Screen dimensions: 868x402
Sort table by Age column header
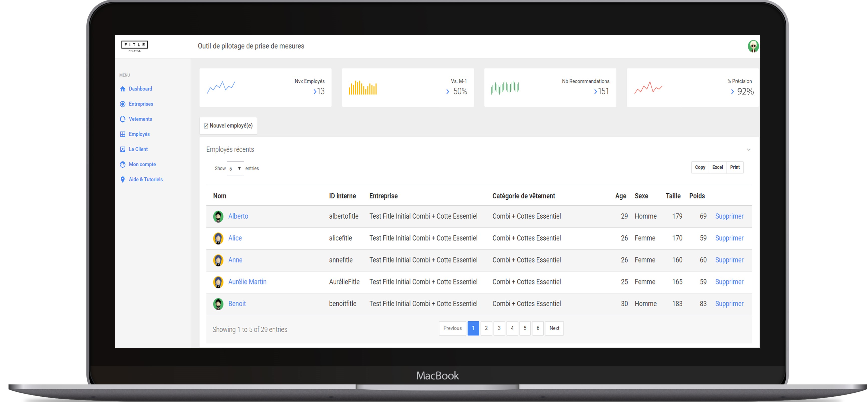620,196
